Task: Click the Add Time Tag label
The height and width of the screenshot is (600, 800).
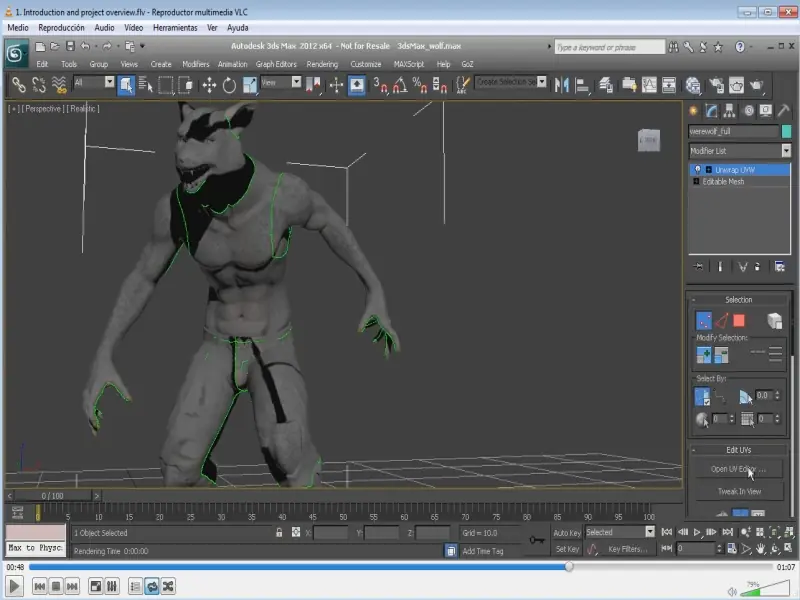Action: point(483,551)
